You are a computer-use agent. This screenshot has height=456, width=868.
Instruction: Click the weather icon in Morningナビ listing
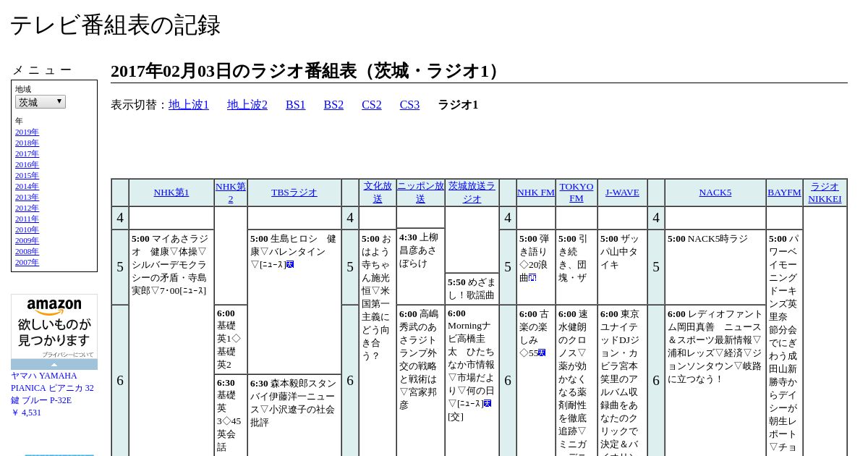coord(488,404)
